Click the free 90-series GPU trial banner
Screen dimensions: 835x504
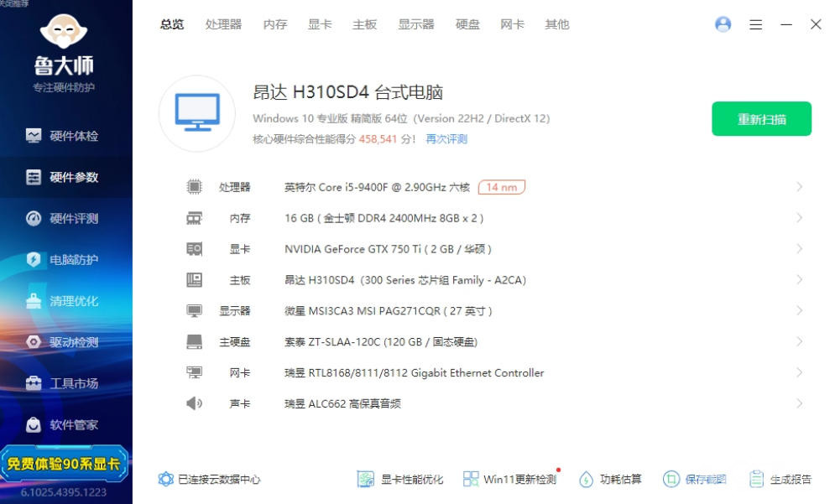pyautogui.click(x=65, y=464)
